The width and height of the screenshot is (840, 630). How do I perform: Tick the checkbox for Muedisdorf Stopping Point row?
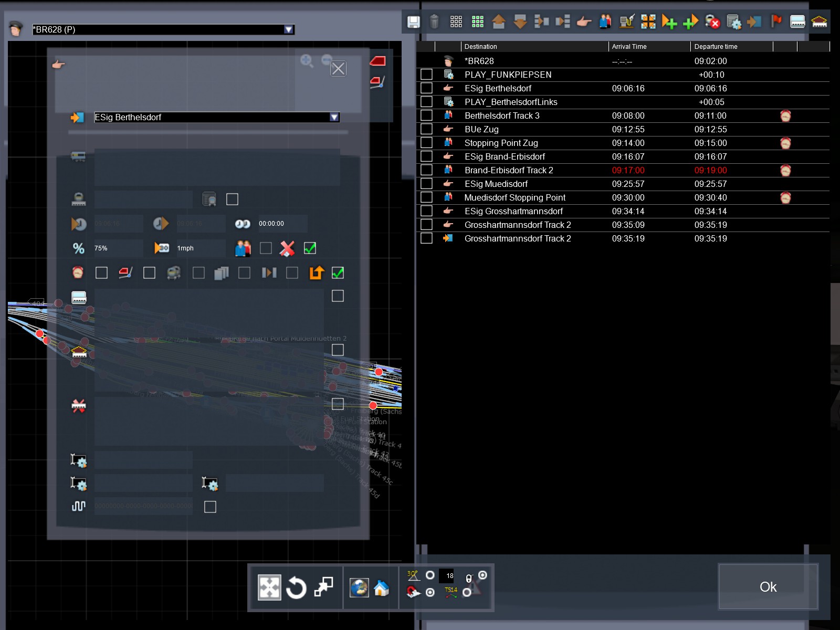[426, 197]
